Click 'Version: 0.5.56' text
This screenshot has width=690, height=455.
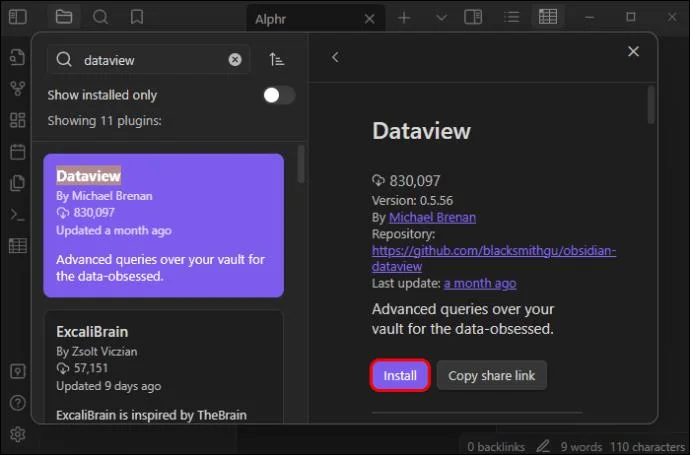[412, 201]
